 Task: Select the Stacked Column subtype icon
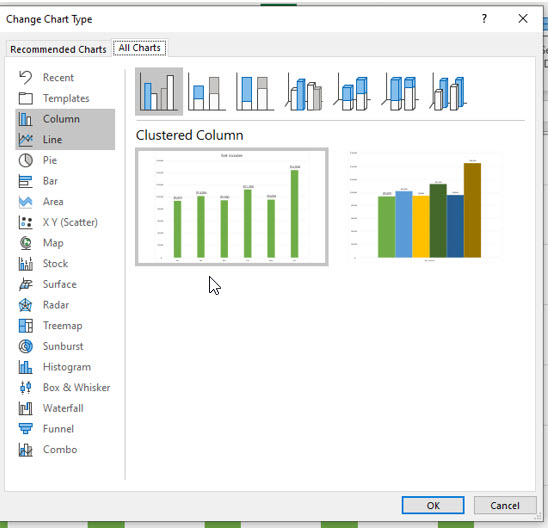pos(207,92)
